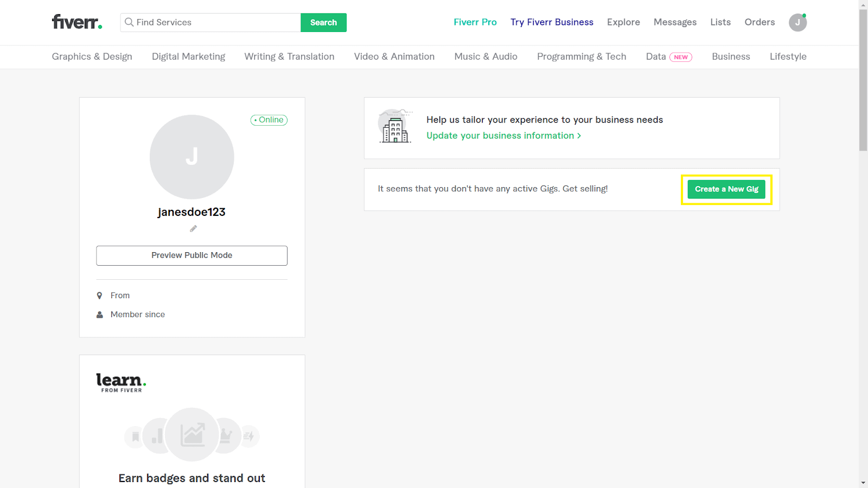Click the scrollbar up arrow

pos(863,4)
